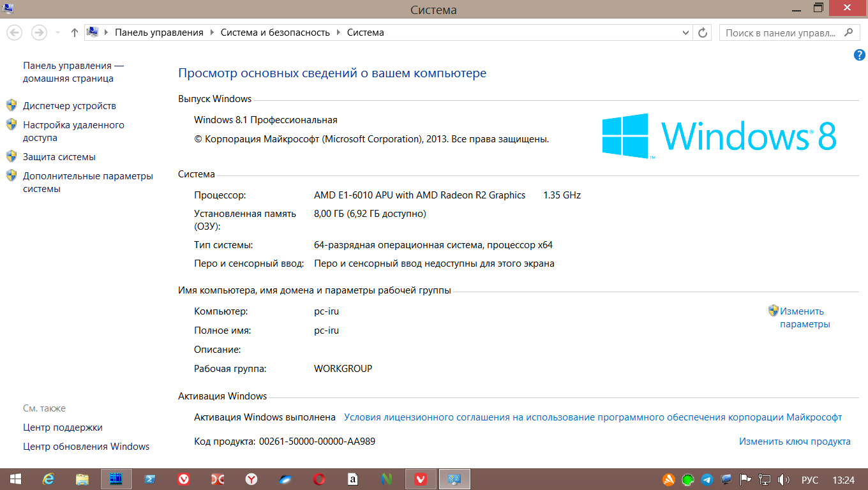Screen dimensions: 868x490
Task: Open File Explorer from the taskbar
Action: coord(82,479)
